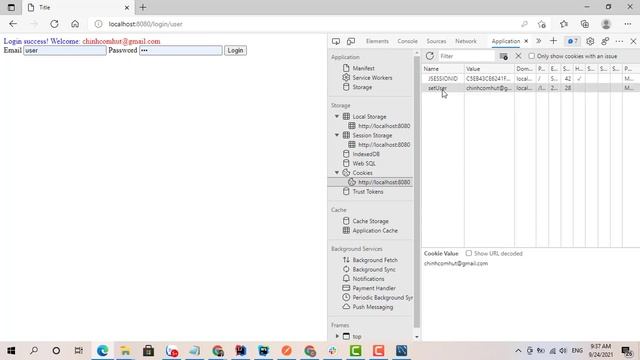Focus the Password input field
The image size is (640, 360).
[181, 50]
